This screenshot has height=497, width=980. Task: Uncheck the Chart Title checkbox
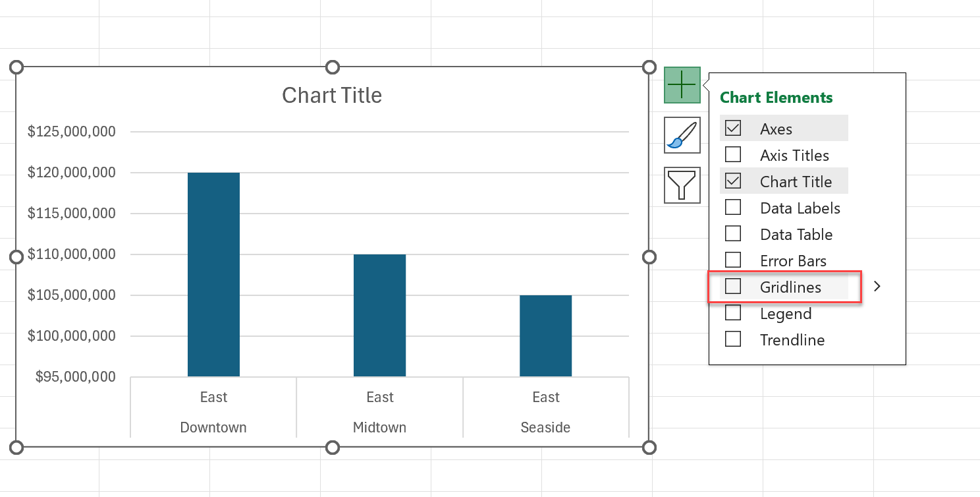point(733,181)
